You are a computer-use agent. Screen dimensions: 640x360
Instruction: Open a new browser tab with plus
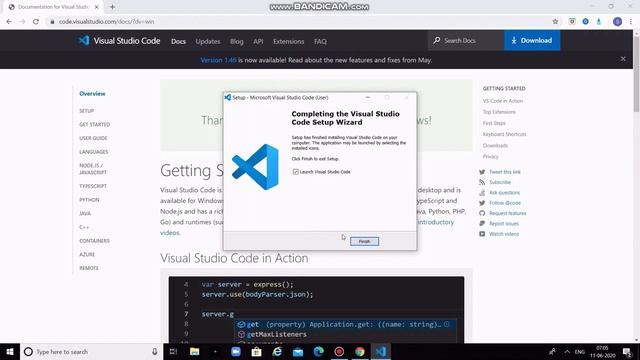click(112, 7)
